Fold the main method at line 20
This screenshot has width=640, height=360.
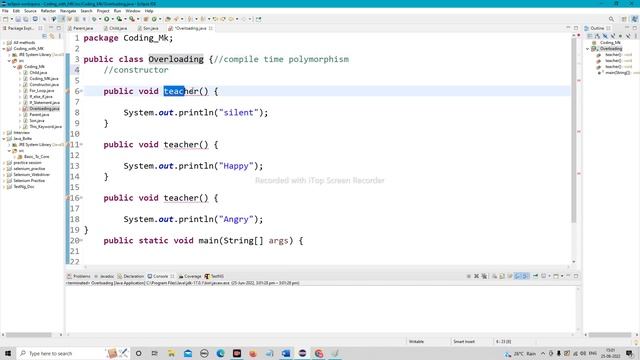coord(81,240)
